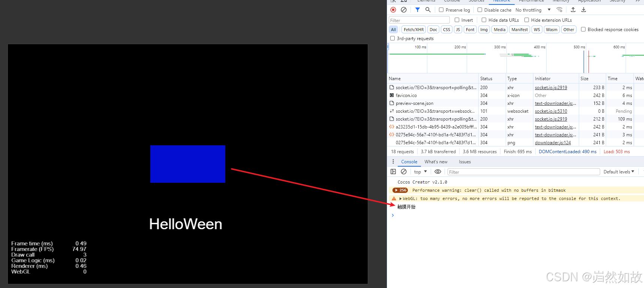Sort requests by Type column
The width and height of the screenshot is (644, 288).
coord(519,79)
